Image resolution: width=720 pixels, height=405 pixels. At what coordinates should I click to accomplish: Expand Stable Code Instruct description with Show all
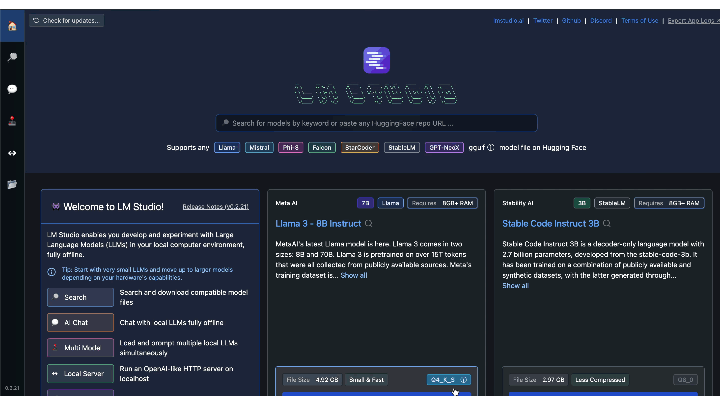[x=515, y=285]
